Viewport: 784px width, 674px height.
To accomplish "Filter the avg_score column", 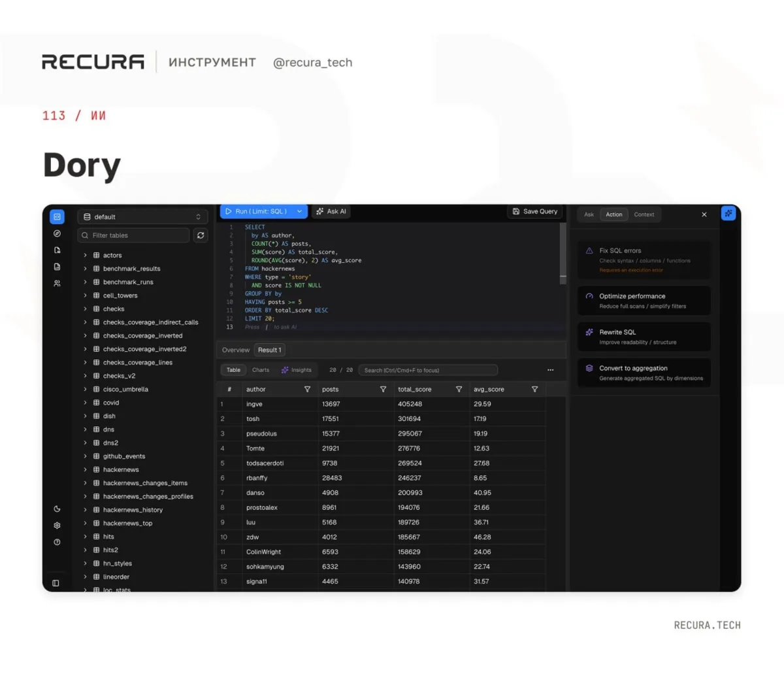I will (534, 389).
